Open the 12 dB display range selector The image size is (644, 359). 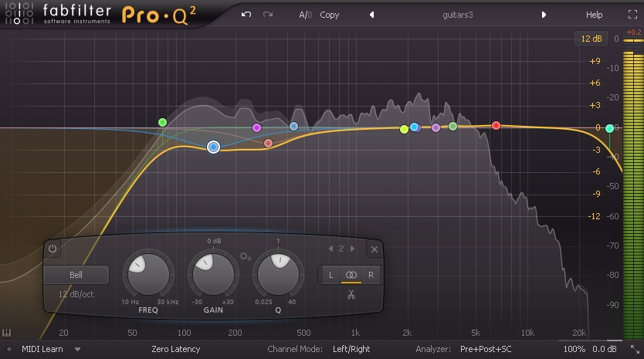click(591, 39)
